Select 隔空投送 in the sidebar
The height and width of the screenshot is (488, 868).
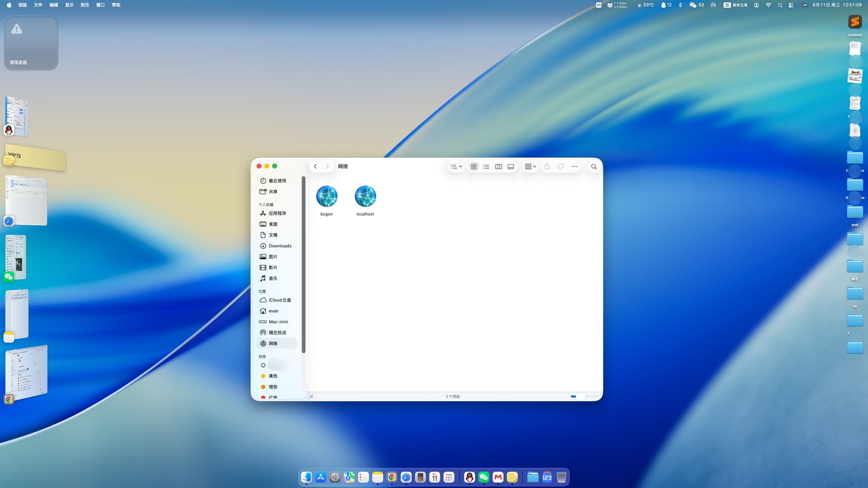click(277, 333)
